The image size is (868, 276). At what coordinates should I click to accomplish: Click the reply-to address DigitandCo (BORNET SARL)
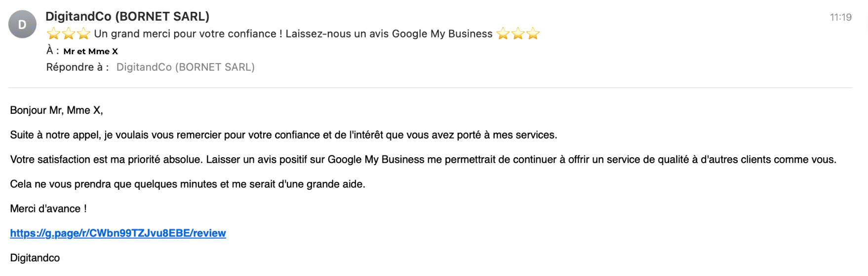(185, 67)
